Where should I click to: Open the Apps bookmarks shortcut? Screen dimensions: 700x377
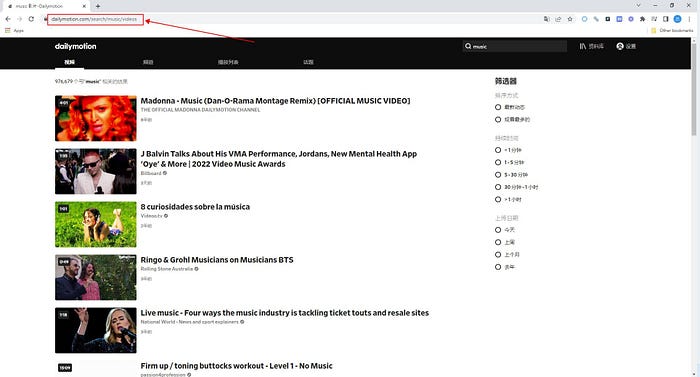pyautogui.click(x=14, y=30)
